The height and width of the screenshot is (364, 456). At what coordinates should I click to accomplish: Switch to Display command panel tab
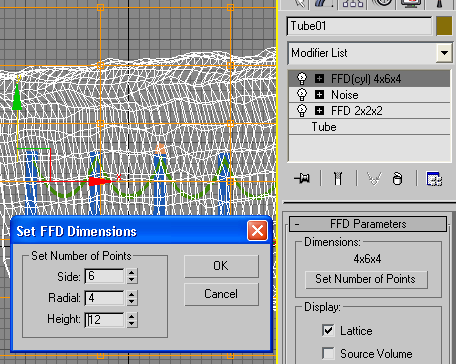(x=411, y=4)
